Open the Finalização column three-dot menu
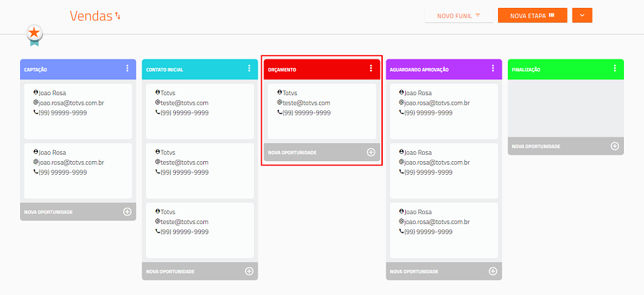The image size is (644, 295). (615, 68)
